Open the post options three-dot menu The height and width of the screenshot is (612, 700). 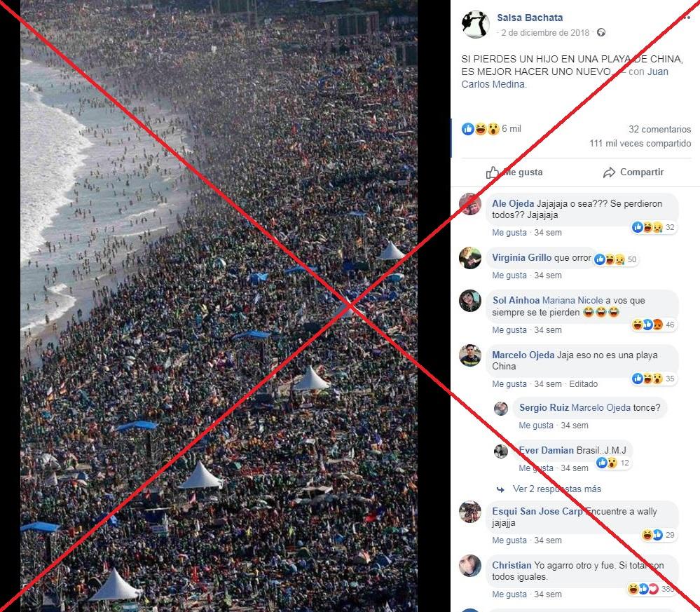tap(687, 18)
